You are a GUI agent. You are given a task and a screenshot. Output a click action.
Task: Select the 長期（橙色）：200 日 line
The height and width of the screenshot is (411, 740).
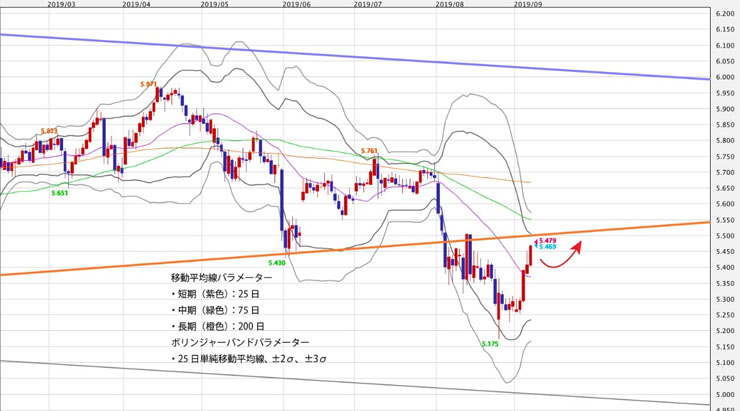tap(218, 326)
